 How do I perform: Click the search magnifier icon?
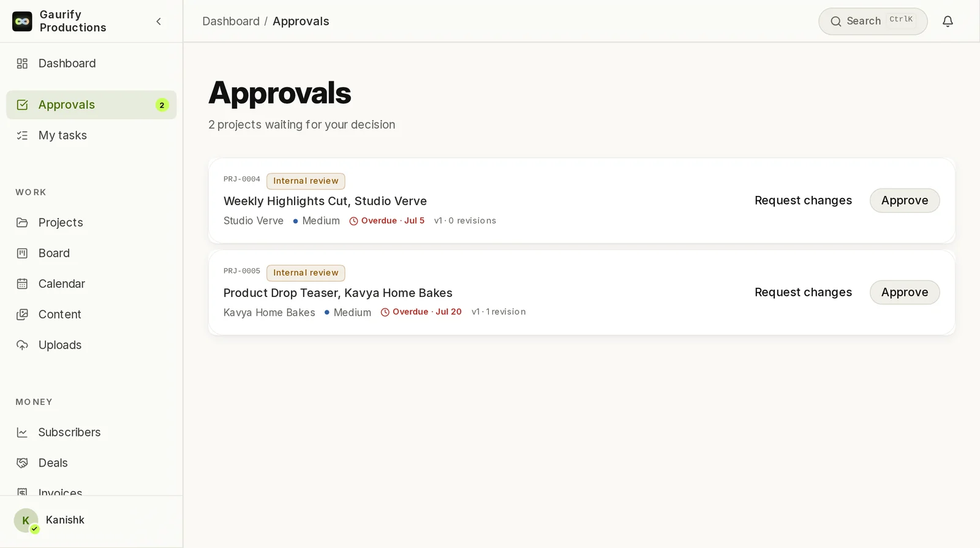(835, 21)
